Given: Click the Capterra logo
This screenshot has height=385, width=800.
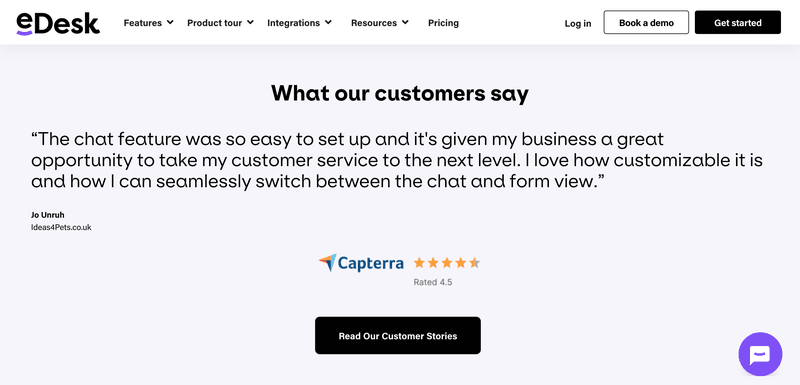Looking at the screenshot, I should pos(361,263).
